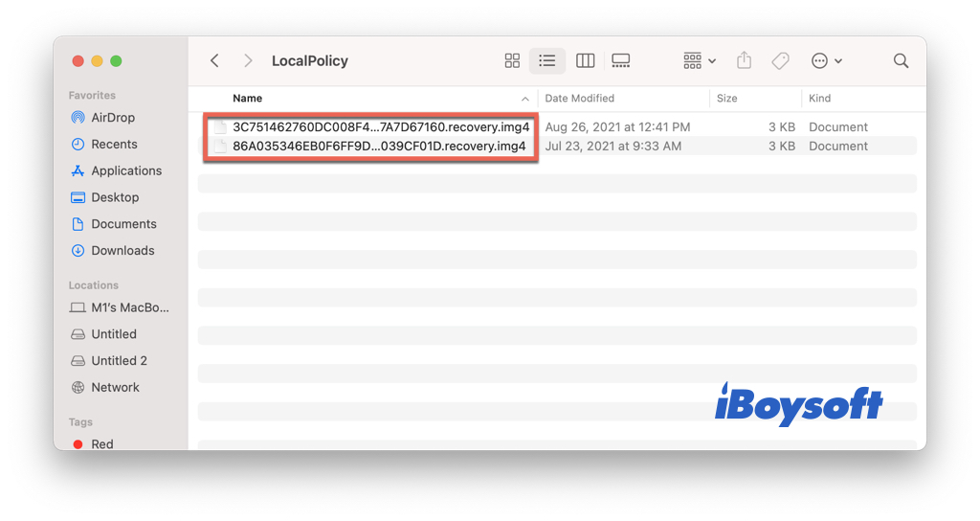Go back using the left chevron
Screen dimensions: 980x521
click(x=214, y=60)
